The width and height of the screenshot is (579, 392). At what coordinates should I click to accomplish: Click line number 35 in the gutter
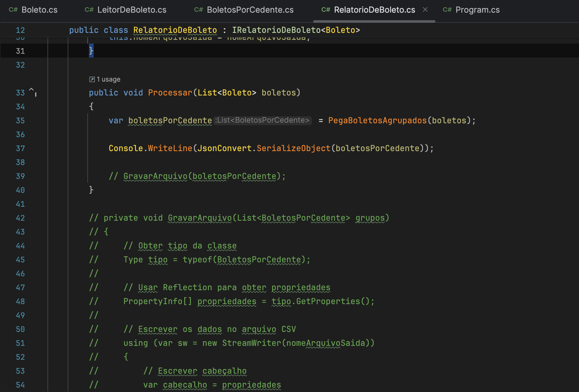(20, 120)
